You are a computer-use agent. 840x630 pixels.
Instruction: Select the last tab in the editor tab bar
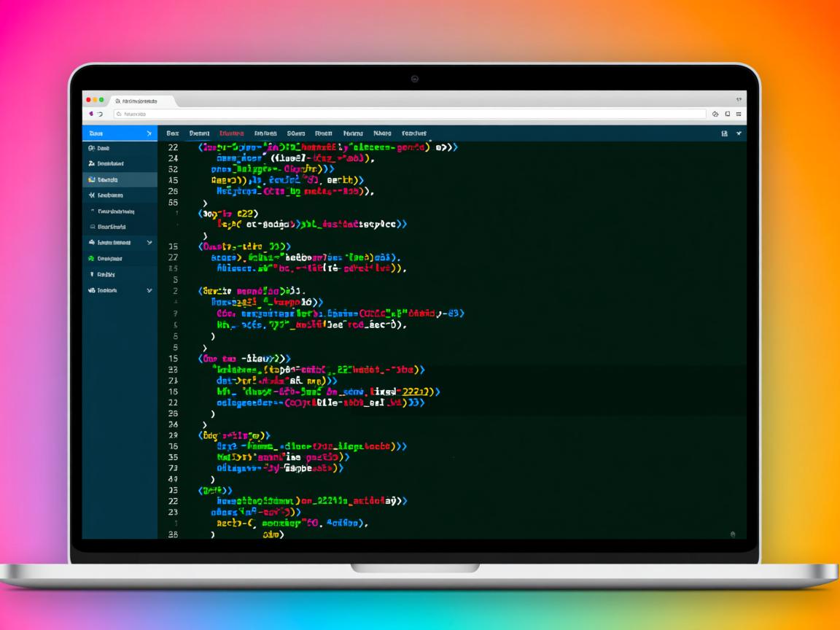click(413, 133)
